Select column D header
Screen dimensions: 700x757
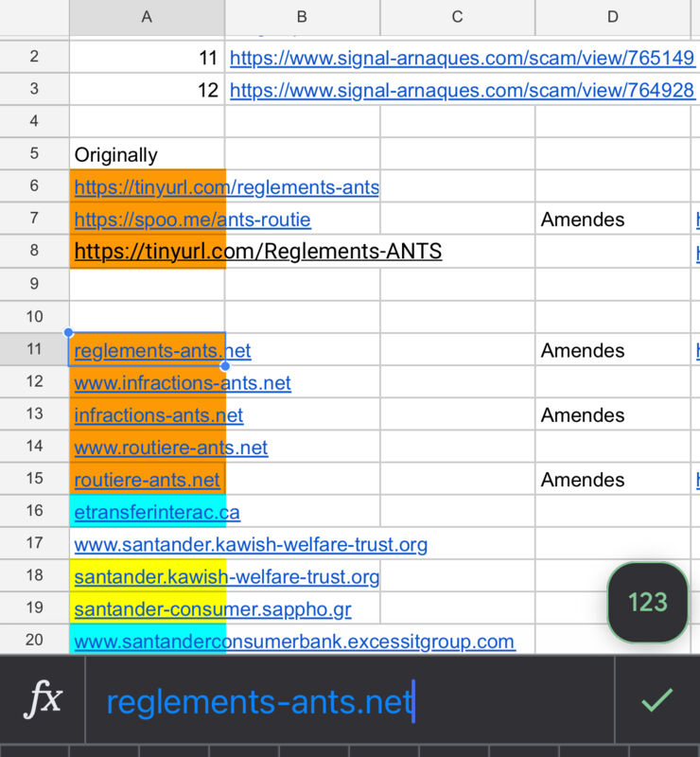613,17
